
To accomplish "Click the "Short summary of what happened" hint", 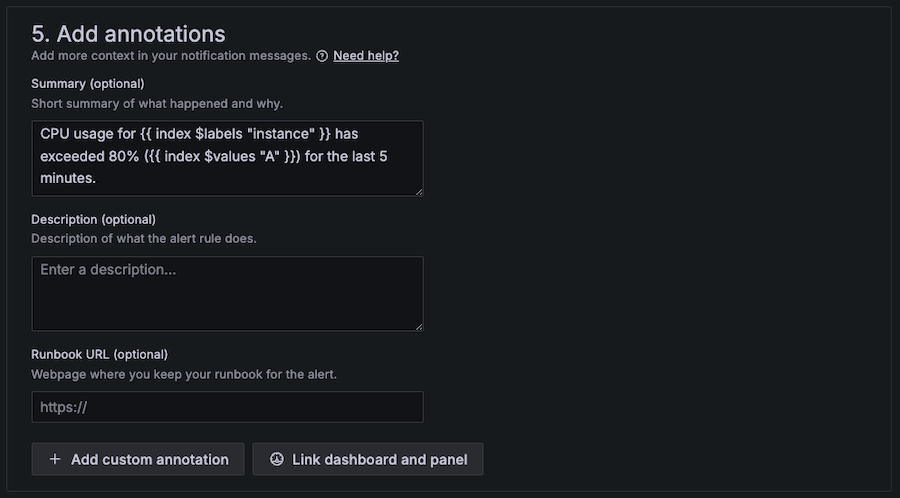I will 157,103.
